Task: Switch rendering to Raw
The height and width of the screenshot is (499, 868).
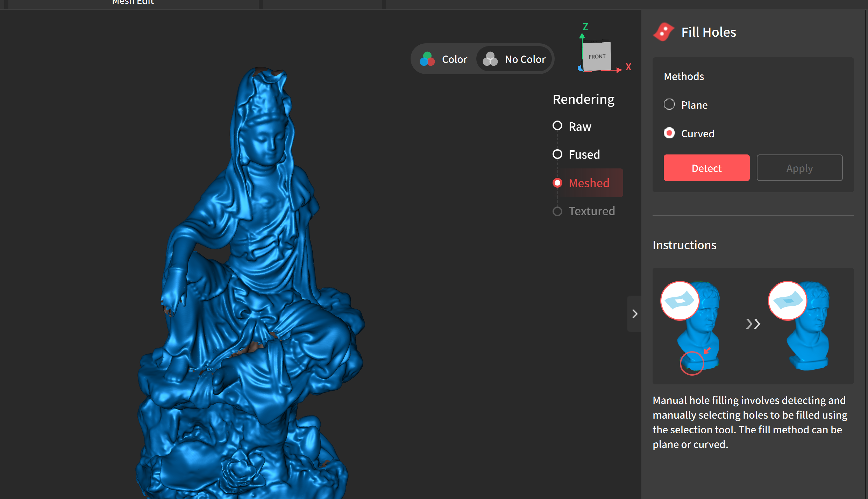Action: point(557,126)
